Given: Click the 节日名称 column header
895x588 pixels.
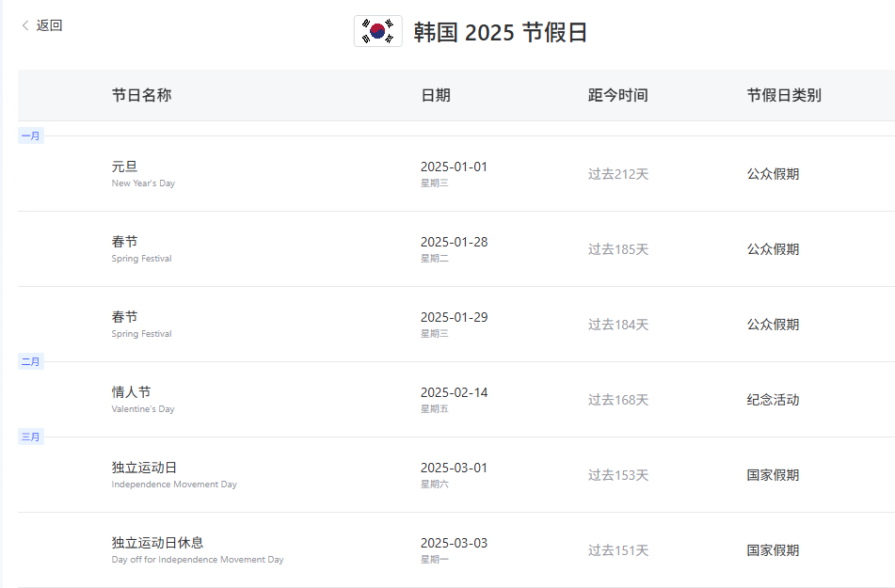Looking at the screenshot, I should click(x=141, y=95).
